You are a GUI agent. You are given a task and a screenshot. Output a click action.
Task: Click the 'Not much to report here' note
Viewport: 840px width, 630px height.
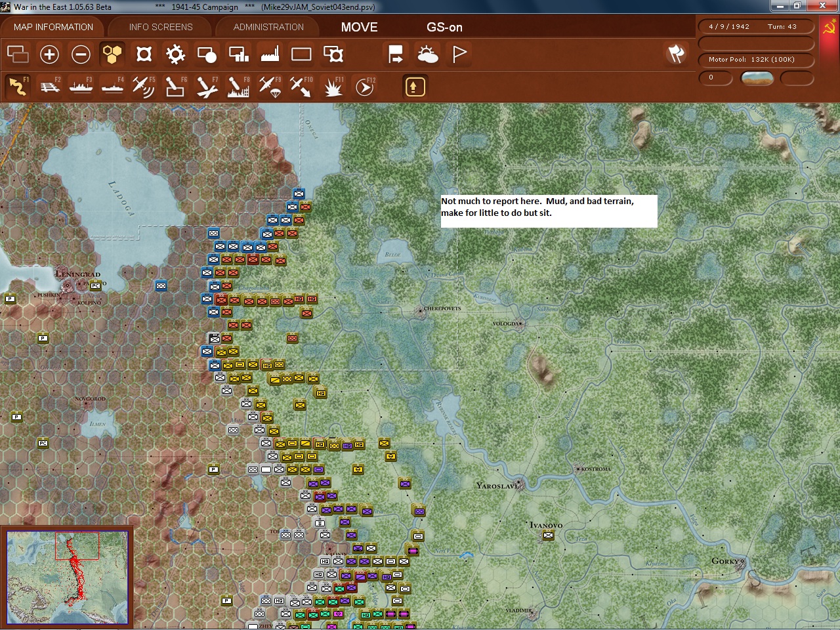(549, 211)
